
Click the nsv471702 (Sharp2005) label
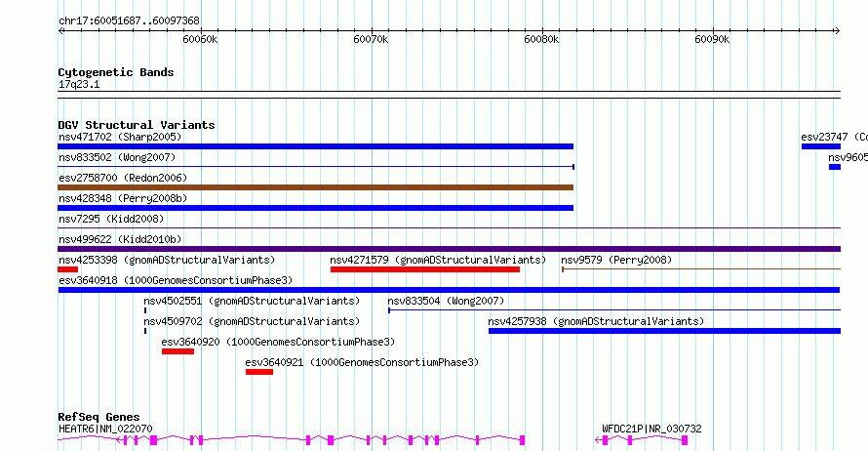click(120, 137)
